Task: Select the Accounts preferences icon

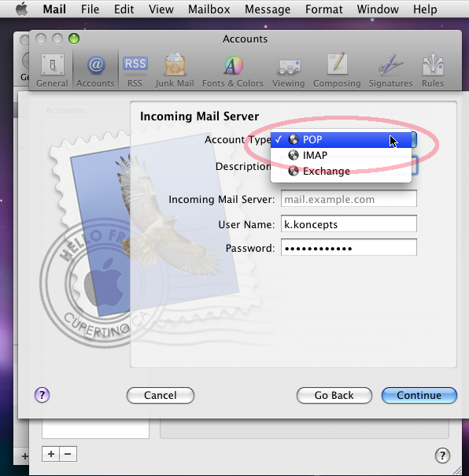Action: [x=96, y=71]
